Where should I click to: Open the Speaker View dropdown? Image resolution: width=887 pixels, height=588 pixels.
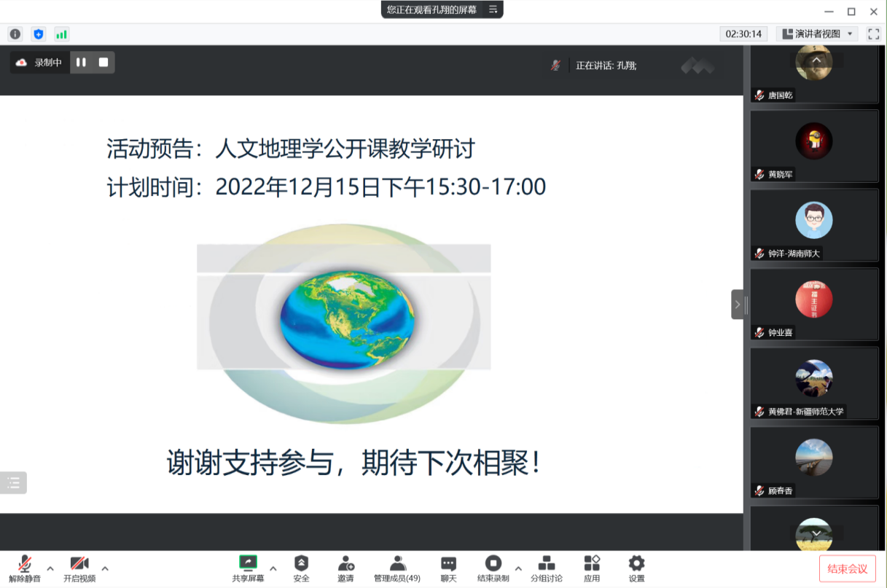[817, 34]
